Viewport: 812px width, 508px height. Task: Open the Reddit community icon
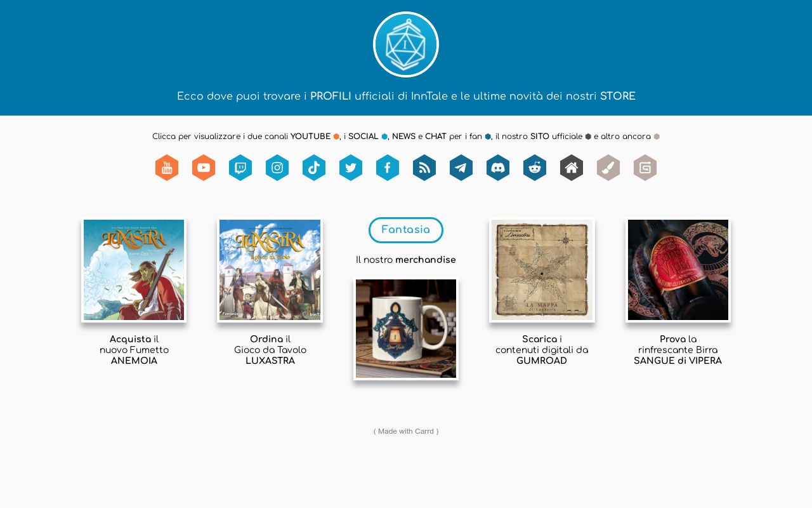pos(535,168)
